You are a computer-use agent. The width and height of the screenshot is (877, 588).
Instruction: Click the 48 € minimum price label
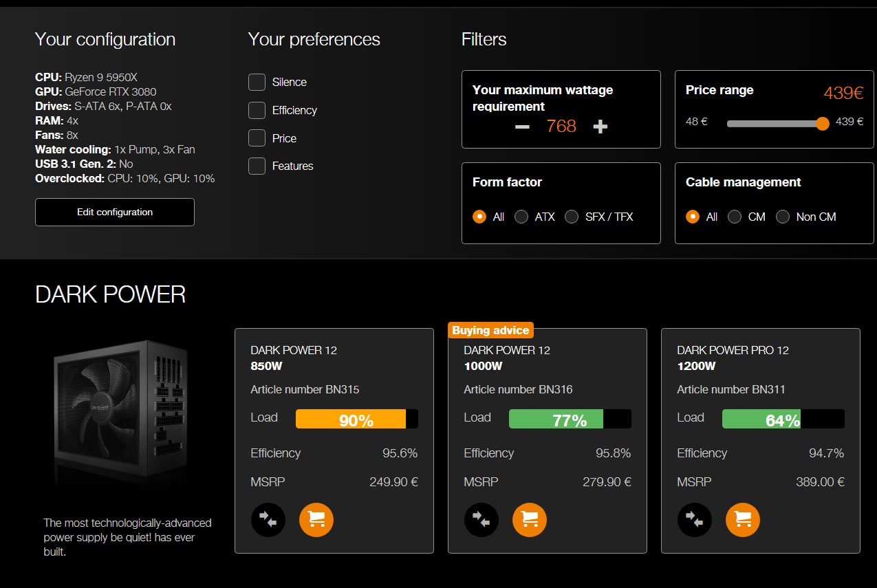pos(697,122)
